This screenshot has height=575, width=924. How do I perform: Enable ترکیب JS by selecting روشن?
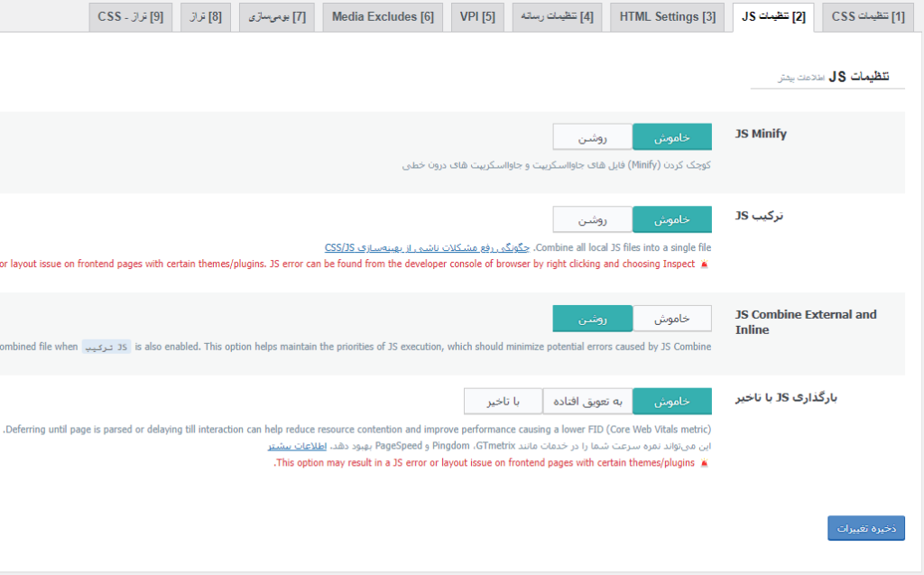pyautogui.click(x=592, y=219)
